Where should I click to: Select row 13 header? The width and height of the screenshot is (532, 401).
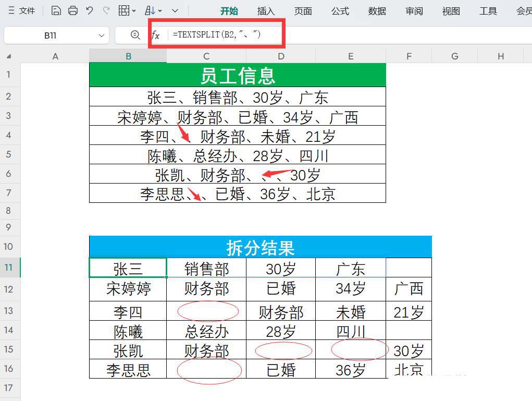click(9, 311)
